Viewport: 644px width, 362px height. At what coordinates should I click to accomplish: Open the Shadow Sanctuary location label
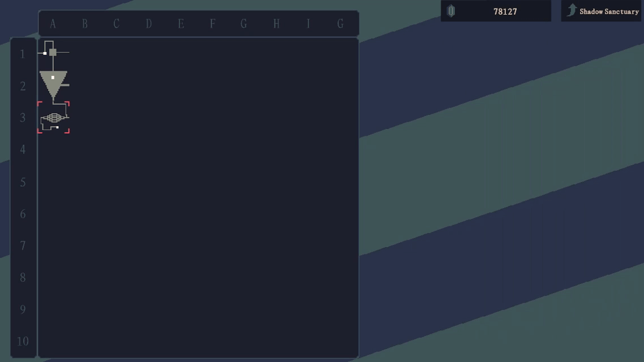click(x=609, y=11)
